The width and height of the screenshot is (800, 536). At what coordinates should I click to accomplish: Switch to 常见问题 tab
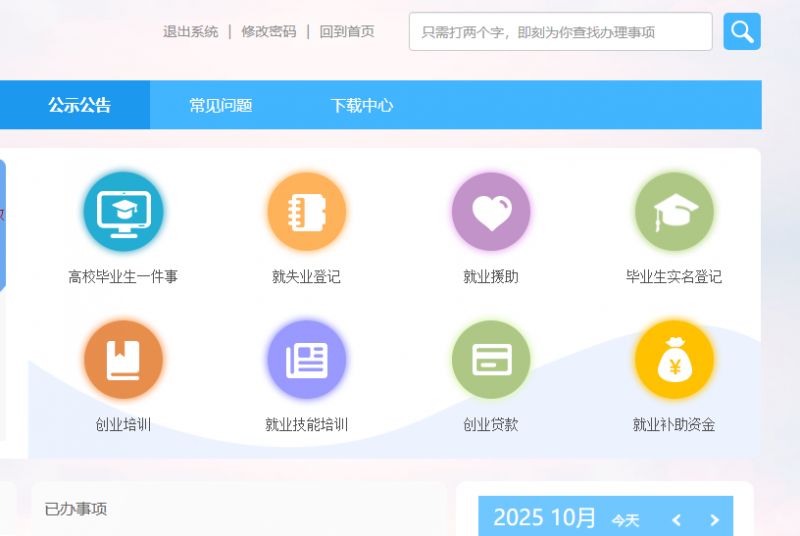(220, 105)
